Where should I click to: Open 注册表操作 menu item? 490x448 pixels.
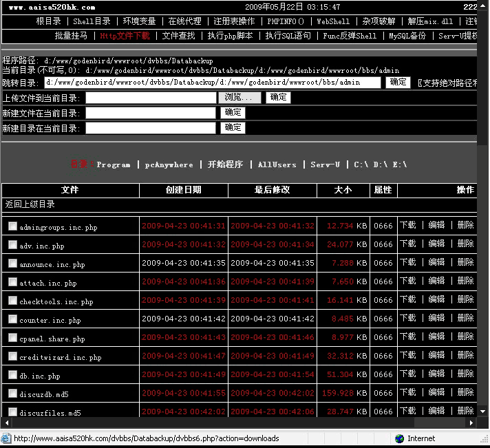tap(234, 21)
